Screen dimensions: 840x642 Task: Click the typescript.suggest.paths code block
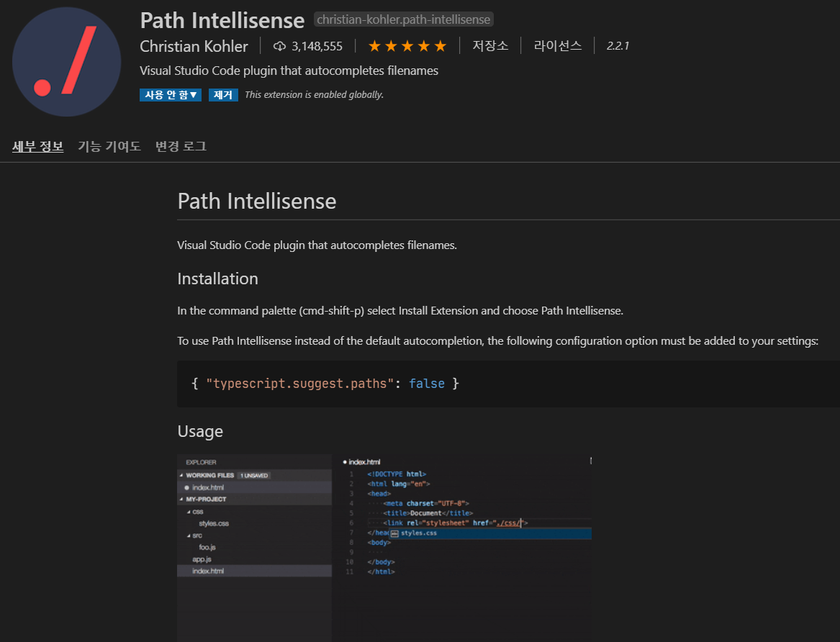pyautogui.click(x=328, y=383)
